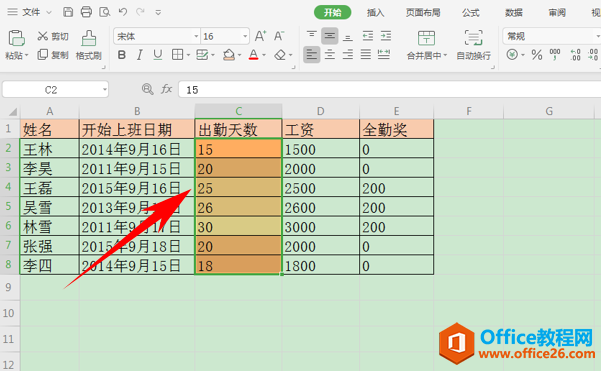Expand Merge and Center dropdown arrow

point(445,56)
